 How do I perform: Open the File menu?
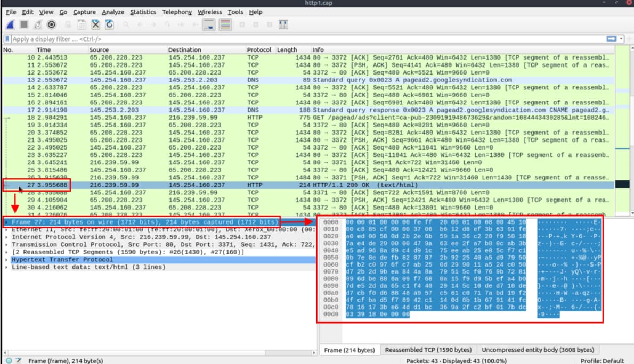(11, 12)
